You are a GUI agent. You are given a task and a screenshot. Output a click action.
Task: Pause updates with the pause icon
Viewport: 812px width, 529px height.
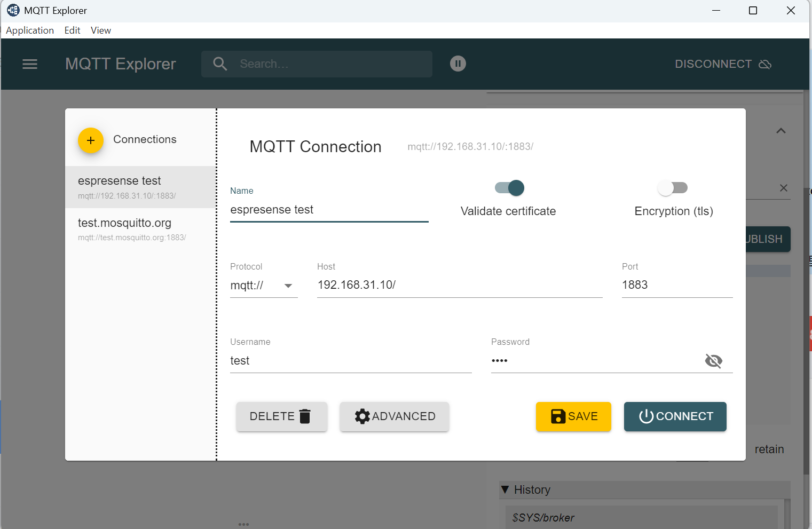pos(458,64)
